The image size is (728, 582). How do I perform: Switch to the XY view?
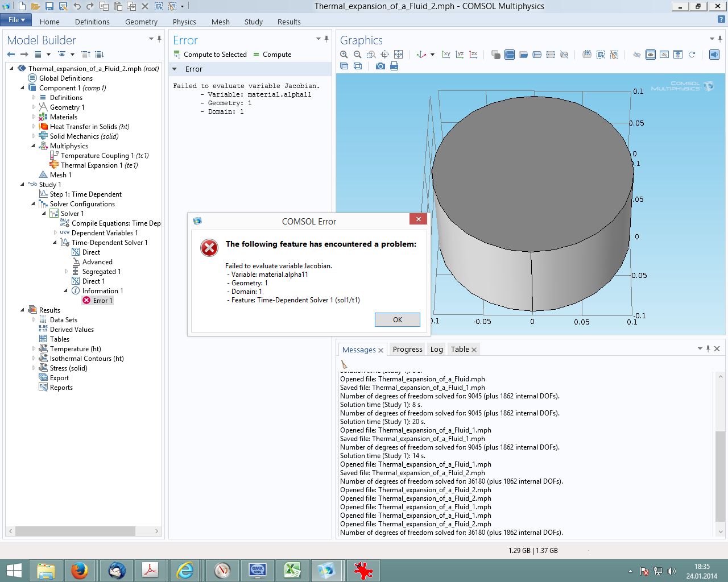(x=446, y=55)
